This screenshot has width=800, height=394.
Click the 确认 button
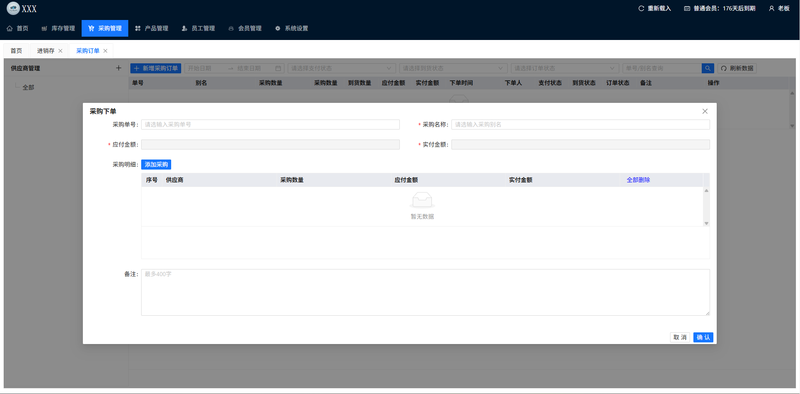click(703, 337)
